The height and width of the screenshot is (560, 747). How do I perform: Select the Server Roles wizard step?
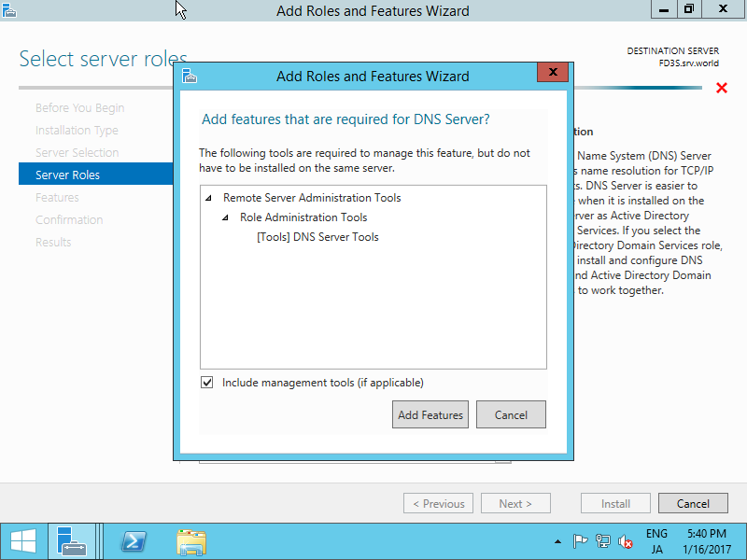click(x=67, y=175)
